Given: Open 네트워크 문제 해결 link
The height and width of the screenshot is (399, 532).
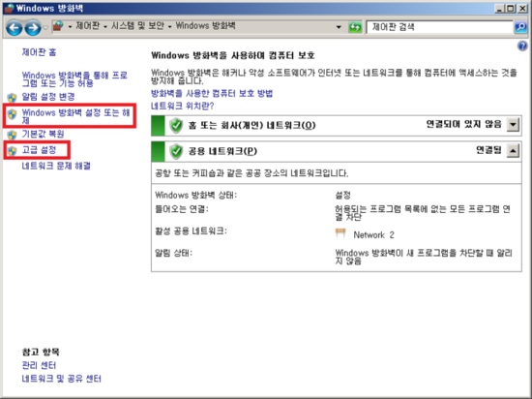Looking at the screenshot, I should pos(56,166).
